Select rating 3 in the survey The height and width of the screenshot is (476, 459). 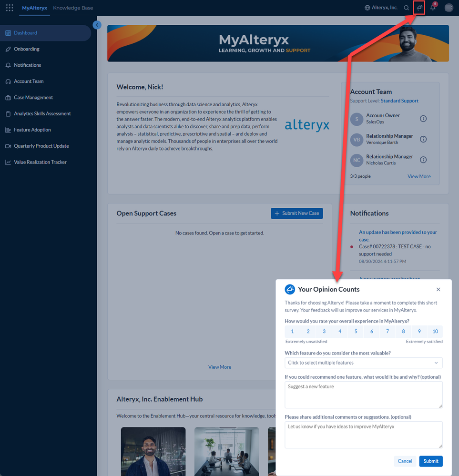(324, 331)
